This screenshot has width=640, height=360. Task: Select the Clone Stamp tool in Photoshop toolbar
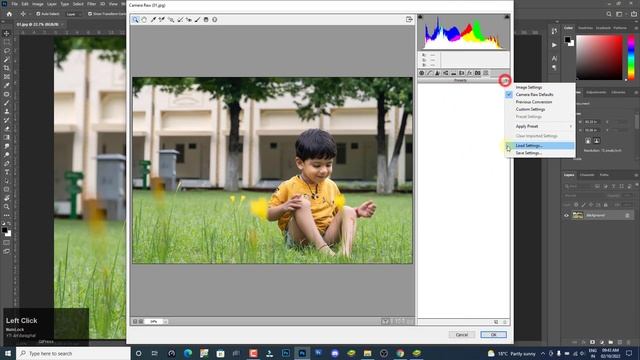point(7,111)
